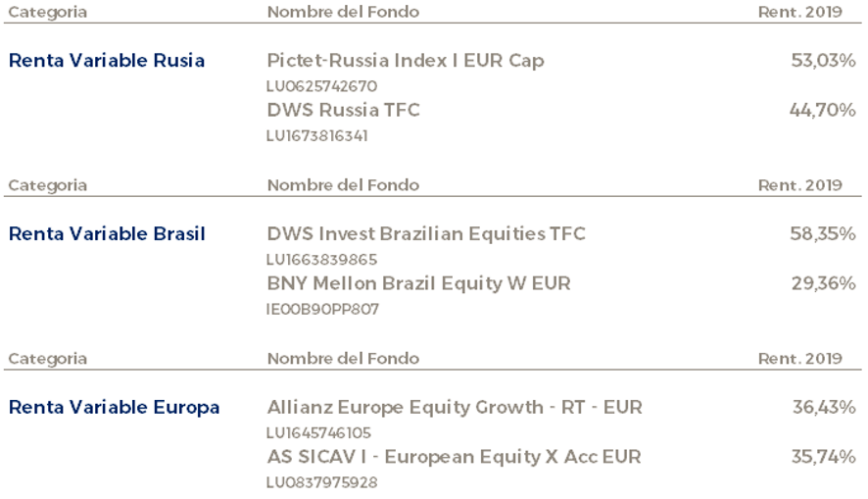
Task: Select ISIN code LU1663839865
Action: 321,260
